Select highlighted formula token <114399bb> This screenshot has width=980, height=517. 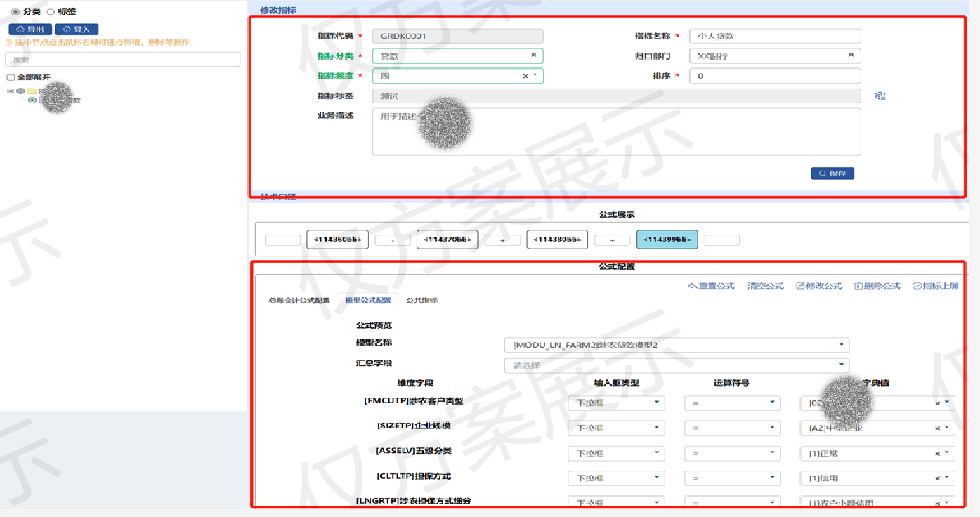pos(667,240)
